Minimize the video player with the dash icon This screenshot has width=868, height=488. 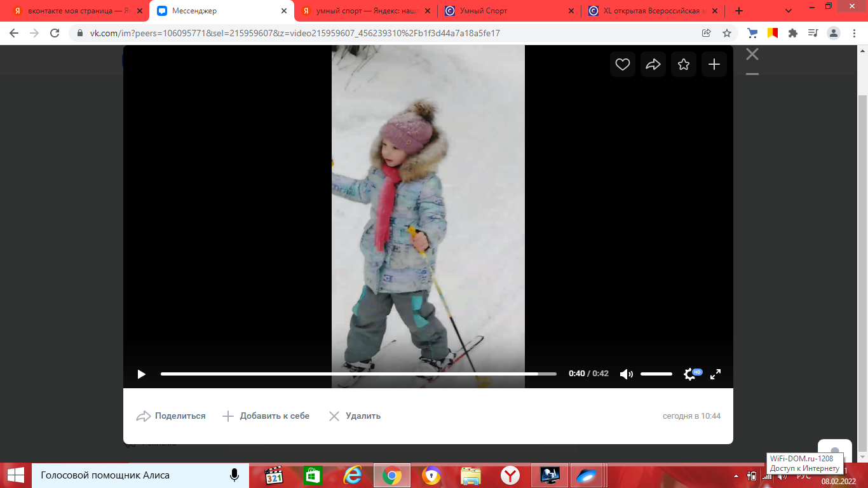coord(752,74)
